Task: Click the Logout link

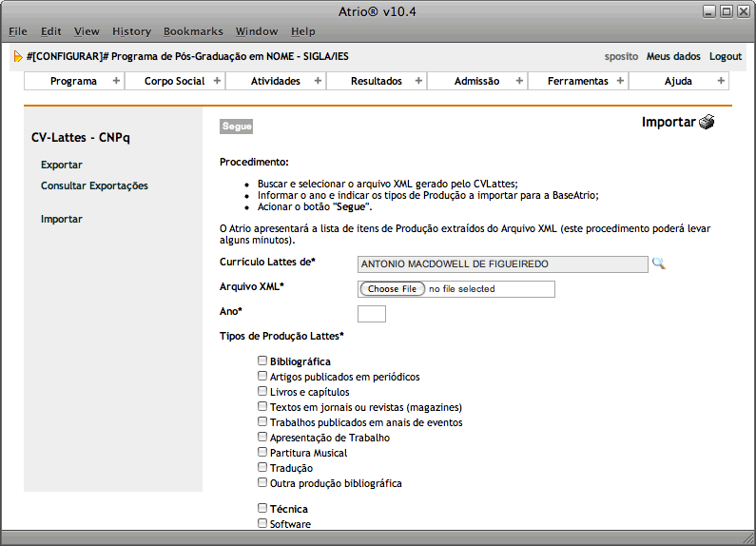Action: tap(725, 56)
